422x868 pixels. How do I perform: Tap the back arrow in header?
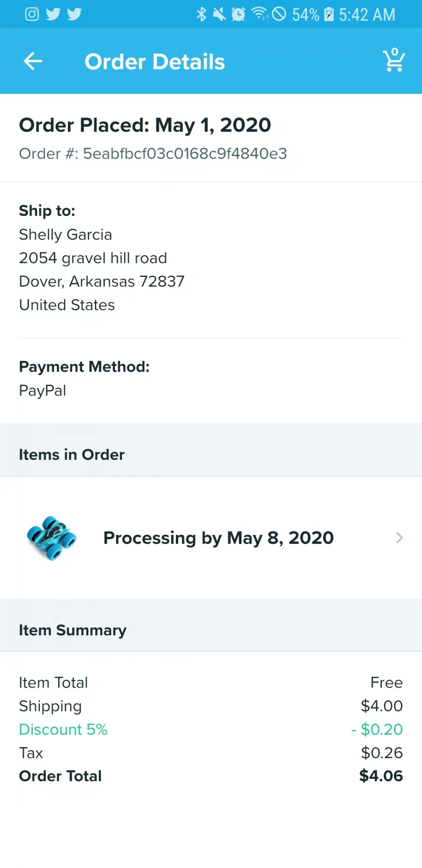pyautogui.click(x=33, y=61)
